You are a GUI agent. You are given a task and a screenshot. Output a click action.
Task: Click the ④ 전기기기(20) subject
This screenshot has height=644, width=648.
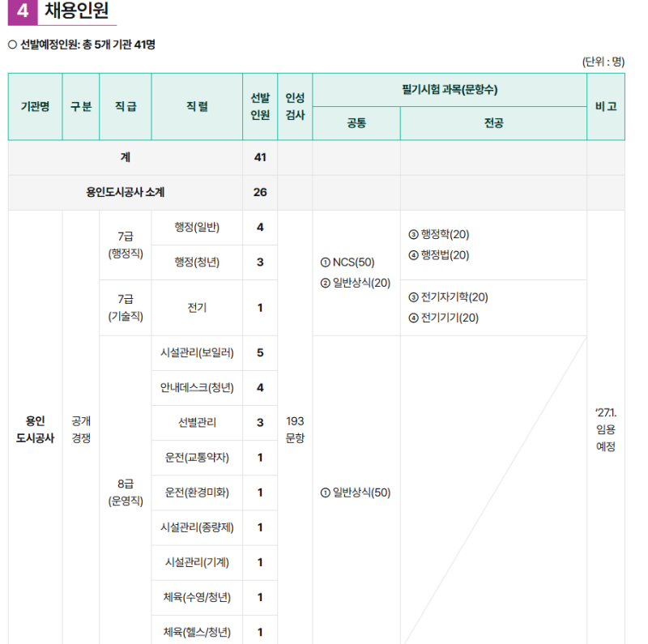(443, 318)
